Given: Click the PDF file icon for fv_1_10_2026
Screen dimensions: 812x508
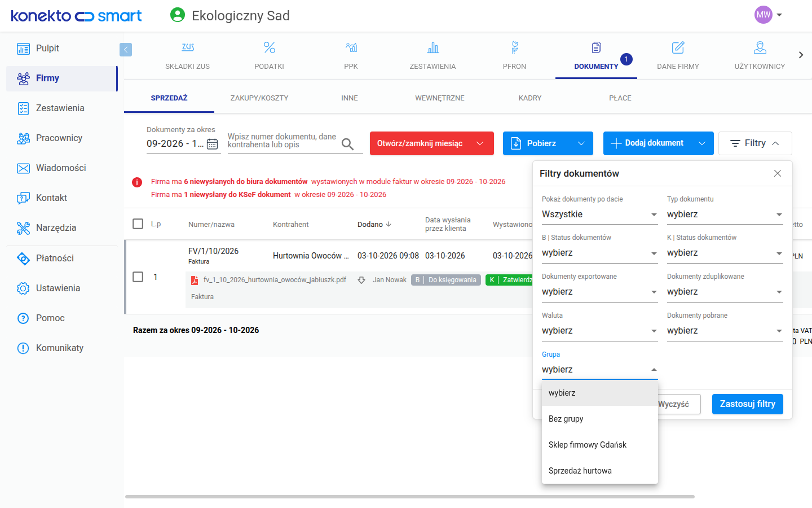Looking at the screenshot, I should point(195,280).
